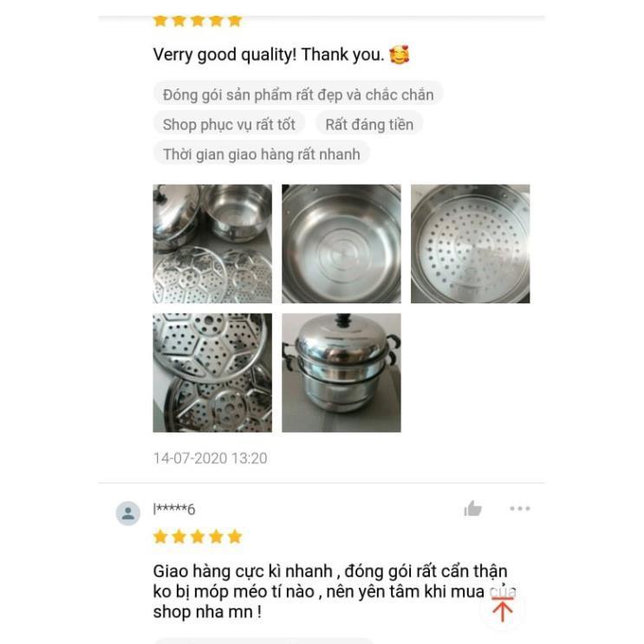Open the photo of lid and steamer plates
644x644 pixels.
pos(212,244)
